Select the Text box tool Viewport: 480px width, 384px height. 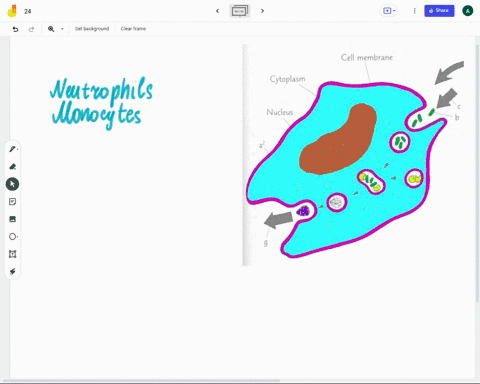click(13, 254)
